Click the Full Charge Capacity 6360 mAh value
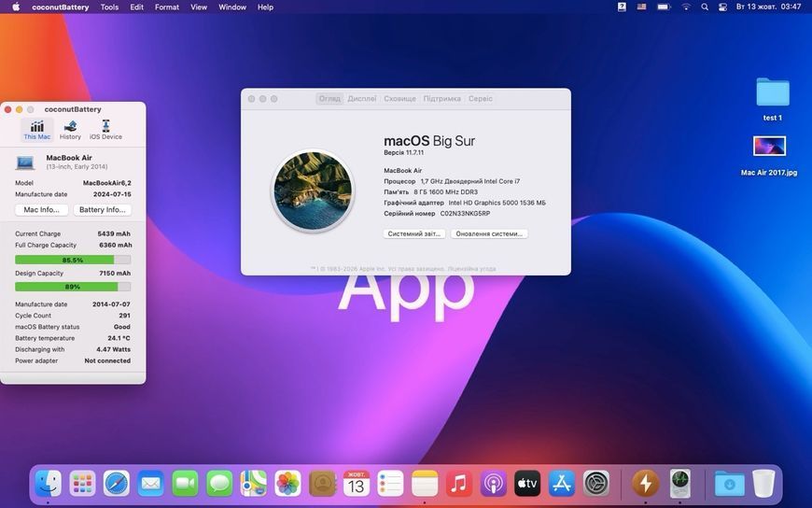This screenshot has width=812, height=508. coord(115,246)
